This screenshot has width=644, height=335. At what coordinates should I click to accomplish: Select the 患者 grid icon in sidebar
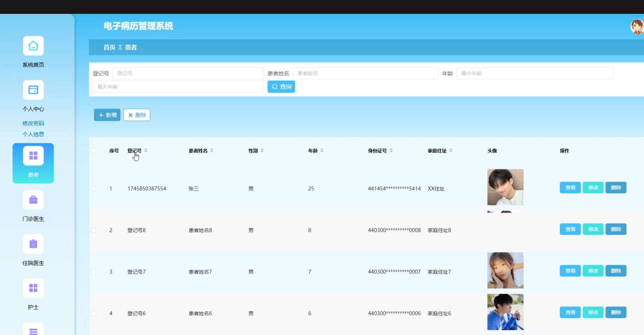tap(33, 156)
